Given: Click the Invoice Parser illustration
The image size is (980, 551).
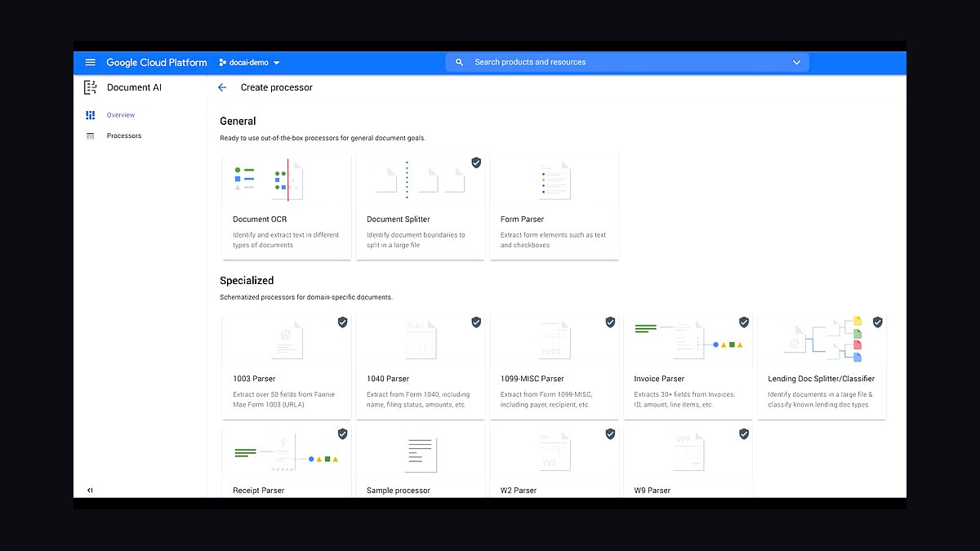Looking at the screenshot, I should [x=688, y=340].
